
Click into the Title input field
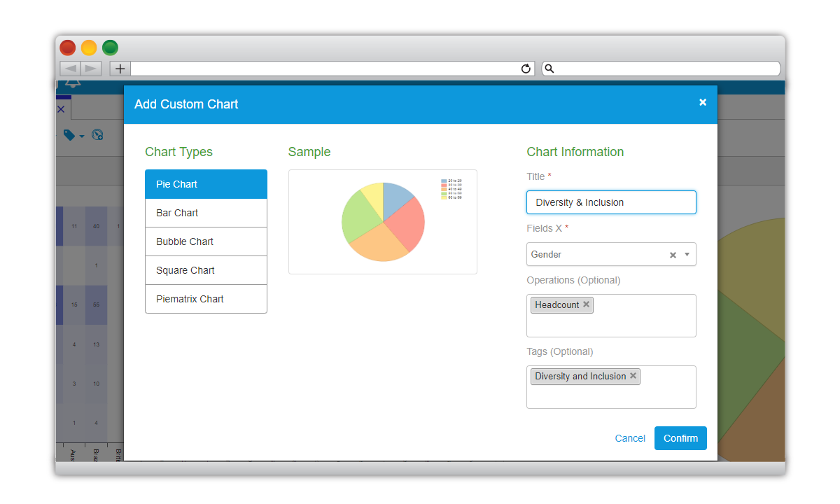click(611, 202)
